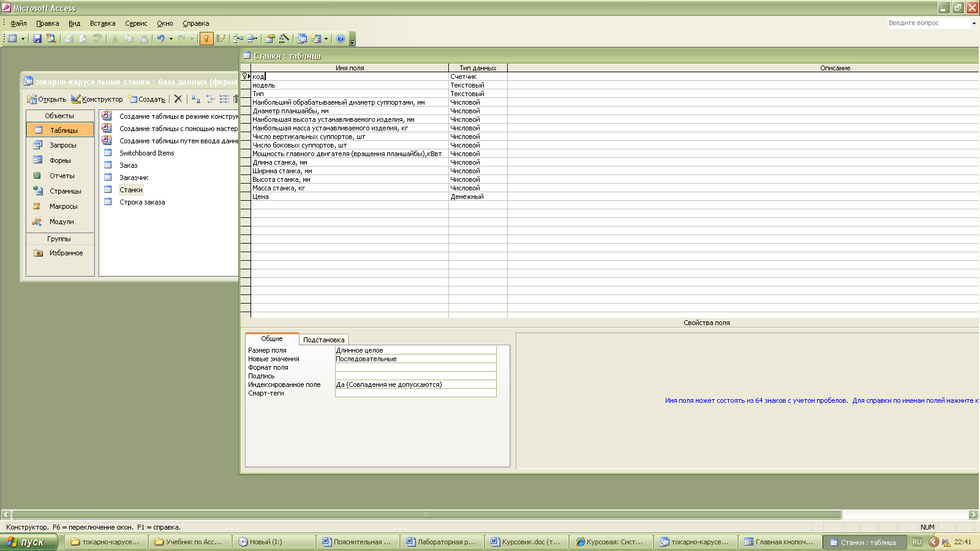
Task: Select Макросы in the Objects pane
Action: pos(60,206)
